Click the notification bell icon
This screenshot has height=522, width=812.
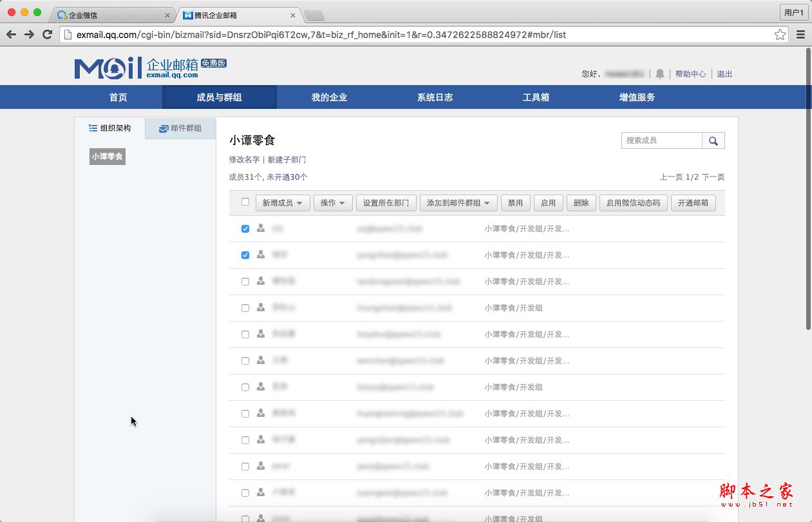[x=659, y=73]
